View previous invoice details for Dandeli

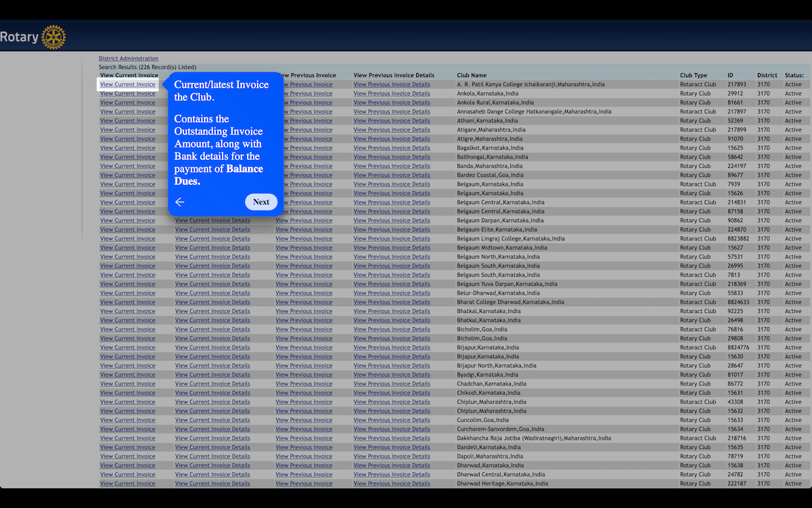click(391, 447)
